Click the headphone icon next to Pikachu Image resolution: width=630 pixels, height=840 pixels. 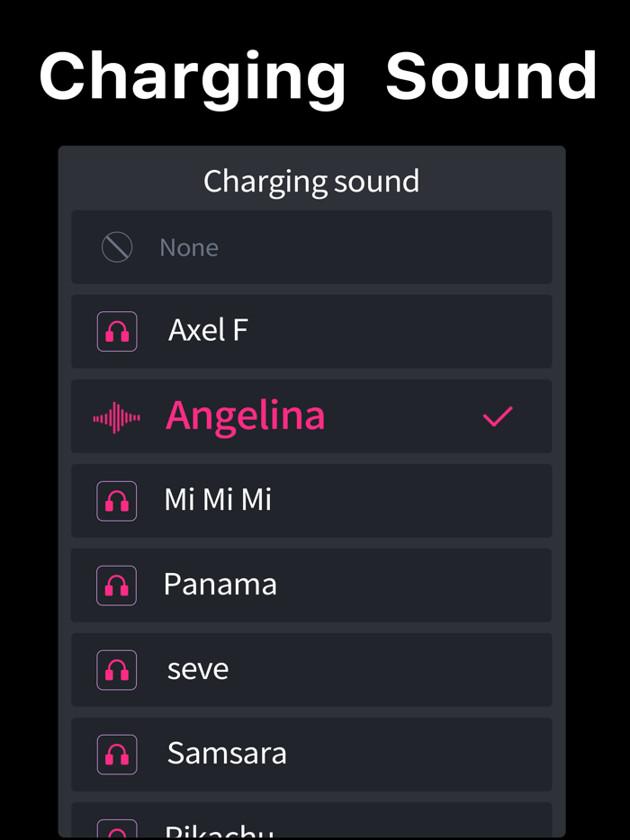[x=117, y=829]
